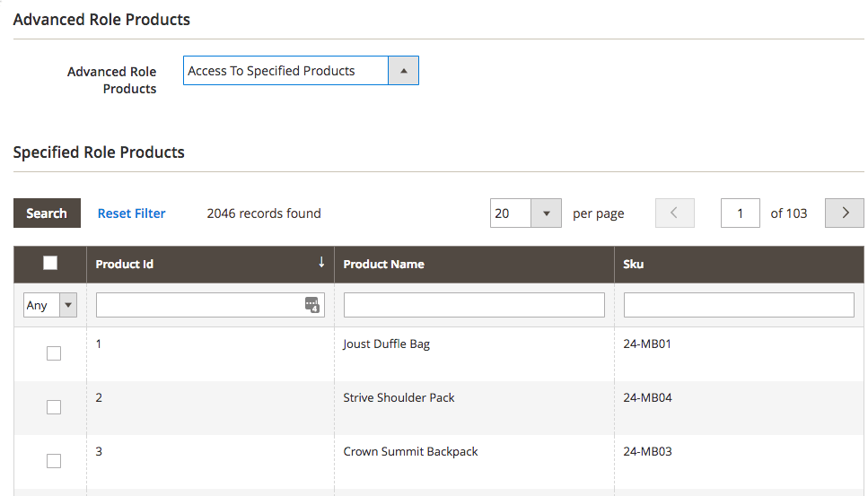The height and width of the screenshot is (496, 868).
Task: Click the Search button
Action: [x=47, y=213]
